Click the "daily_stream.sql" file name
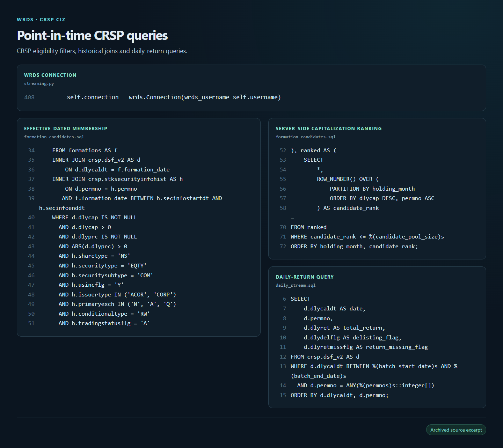This screenshot has width=503, height=448. tap(296, 285)
